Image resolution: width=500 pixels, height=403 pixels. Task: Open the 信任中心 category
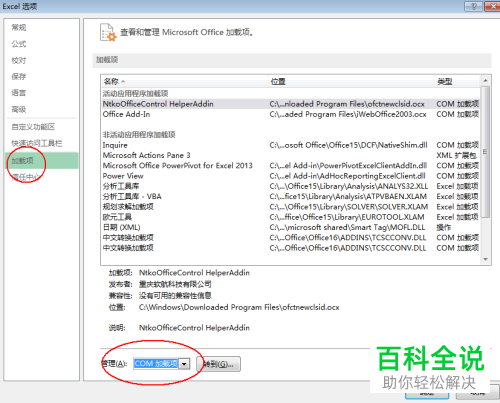click(26, 177)
